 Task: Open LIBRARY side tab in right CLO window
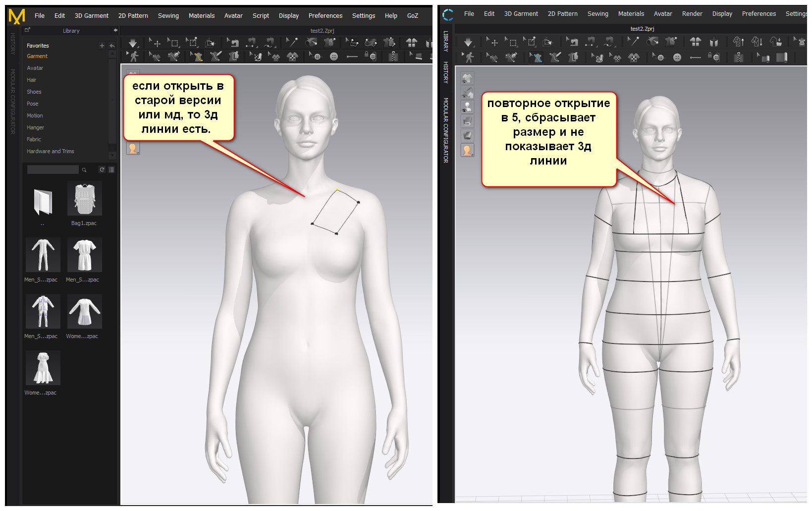pos(446,41)
